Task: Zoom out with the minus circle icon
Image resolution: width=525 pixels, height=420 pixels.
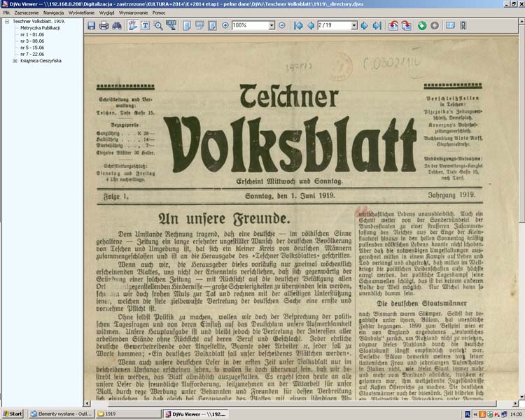Action: (x=282, y=25)
